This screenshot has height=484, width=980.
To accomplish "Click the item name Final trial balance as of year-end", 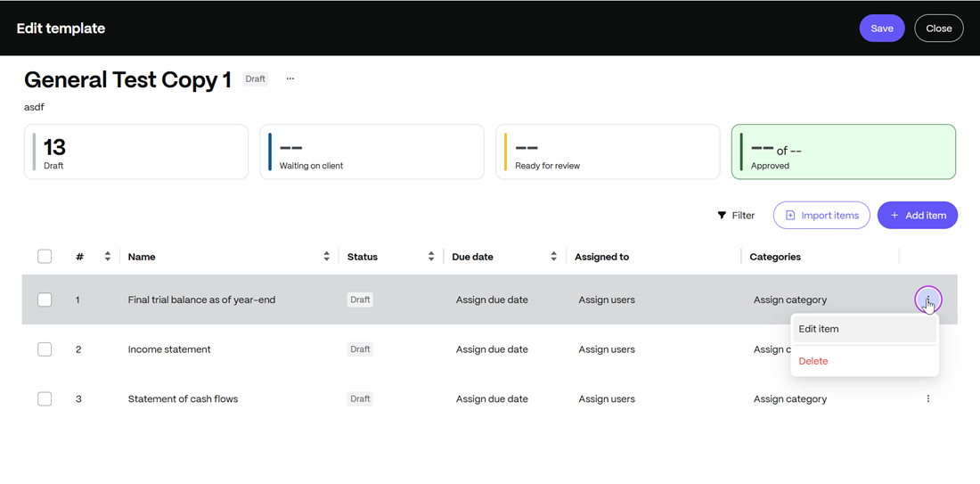I will 202,300.
